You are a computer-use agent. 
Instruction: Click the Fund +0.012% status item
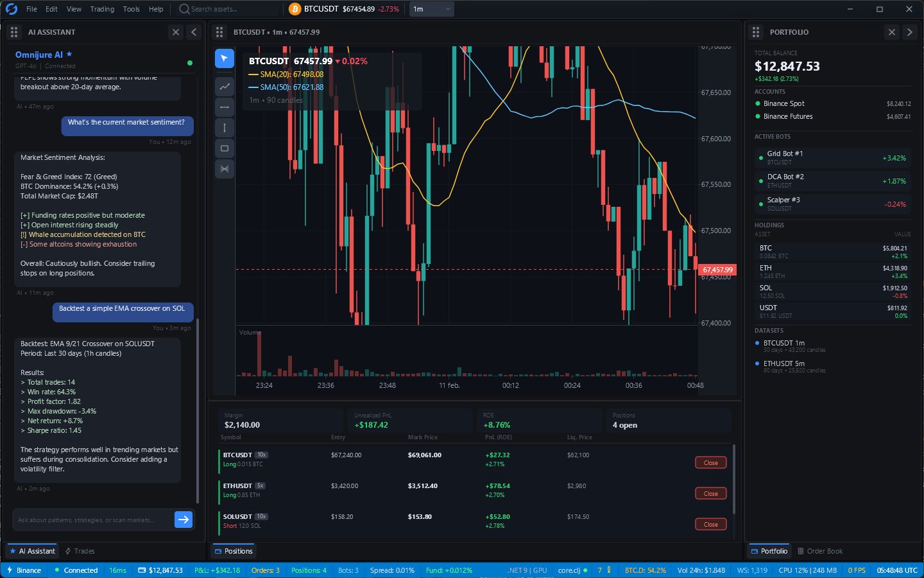pos(449,570)
